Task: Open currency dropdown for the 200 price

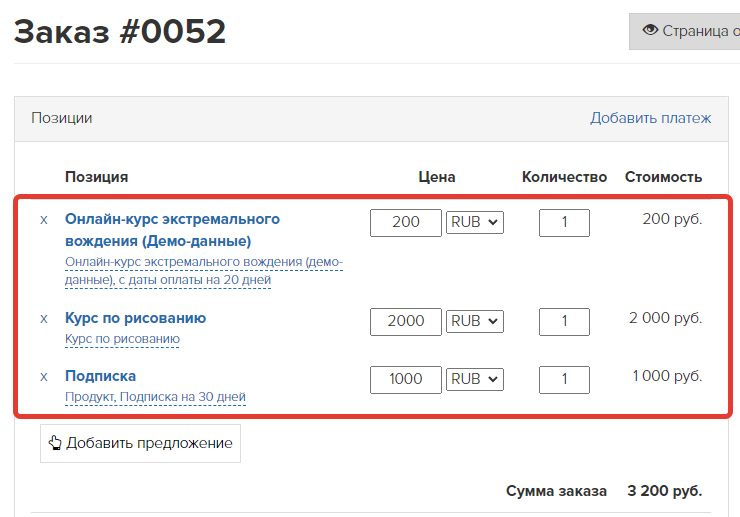Action: click(475, 222)
